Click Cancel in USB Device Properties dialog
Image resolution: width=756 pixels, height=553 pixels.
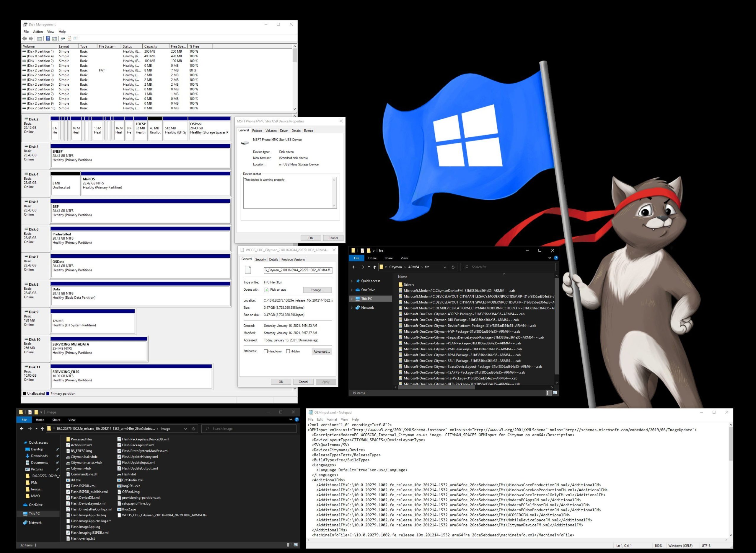[x=333, y=238]
